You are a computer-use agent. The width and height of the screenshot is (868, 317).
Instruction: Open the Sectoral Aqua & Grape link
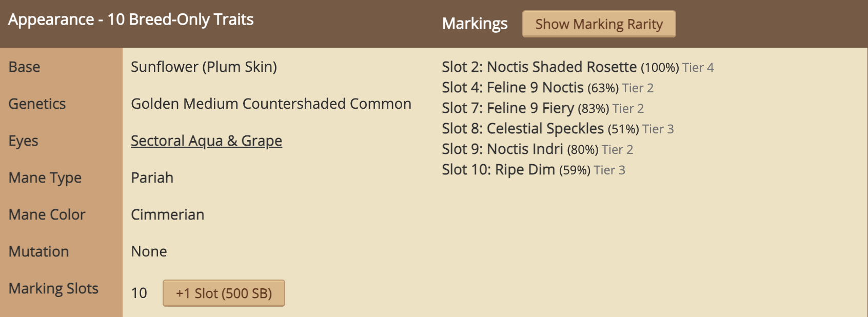coord(206,141)
